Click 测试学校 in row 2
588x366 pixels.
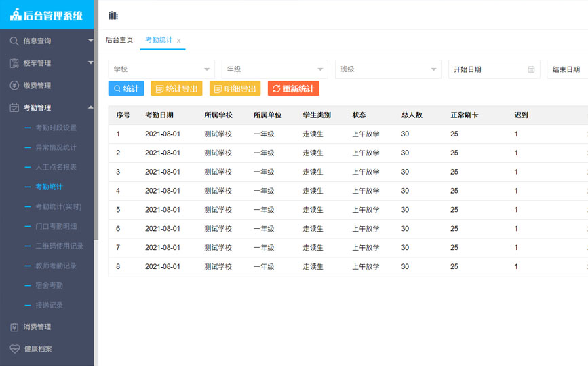[x=218, y=153]
